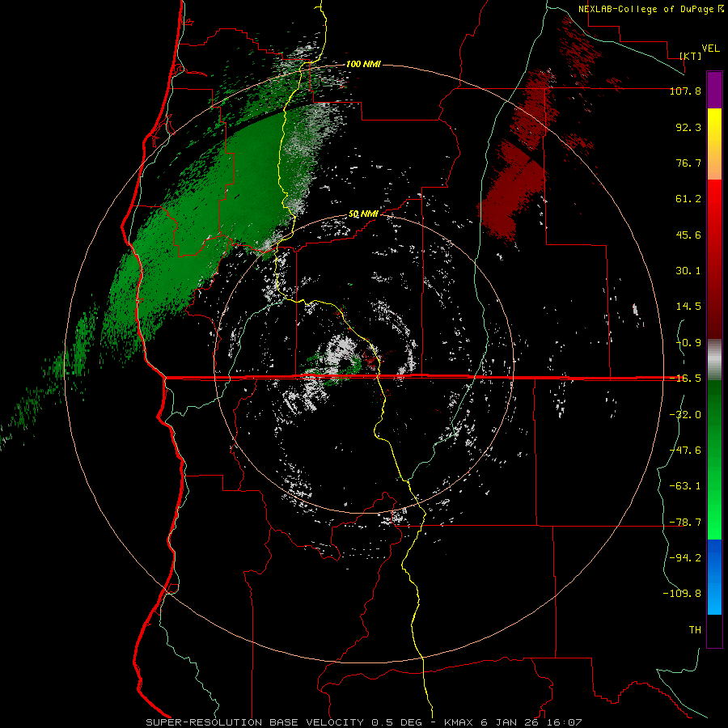Image resolution: width=728 pixels, height=728 pixels.
Task: Click the TH legend label
Action: pos(695,629)
